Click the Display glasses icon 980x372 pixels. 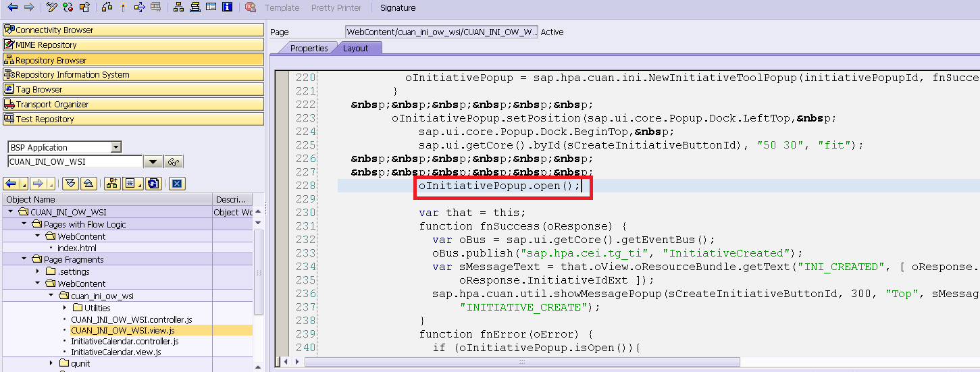(174, 162)
